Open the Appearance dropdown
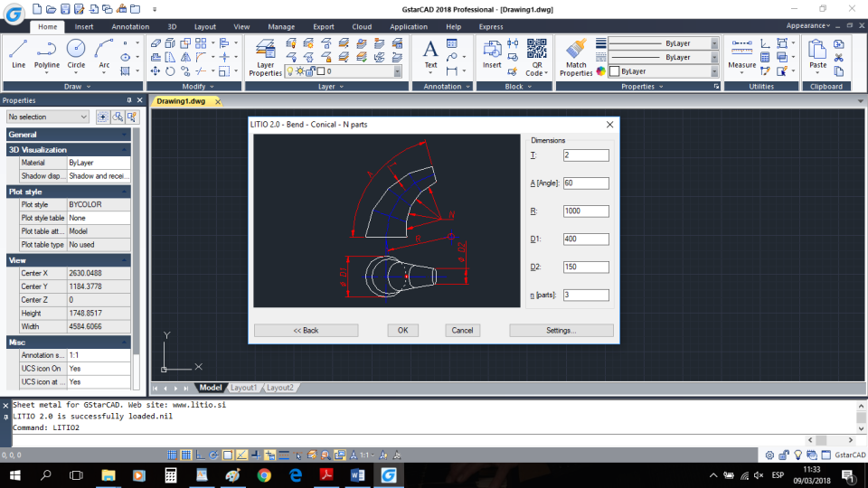 coord(808,25)
